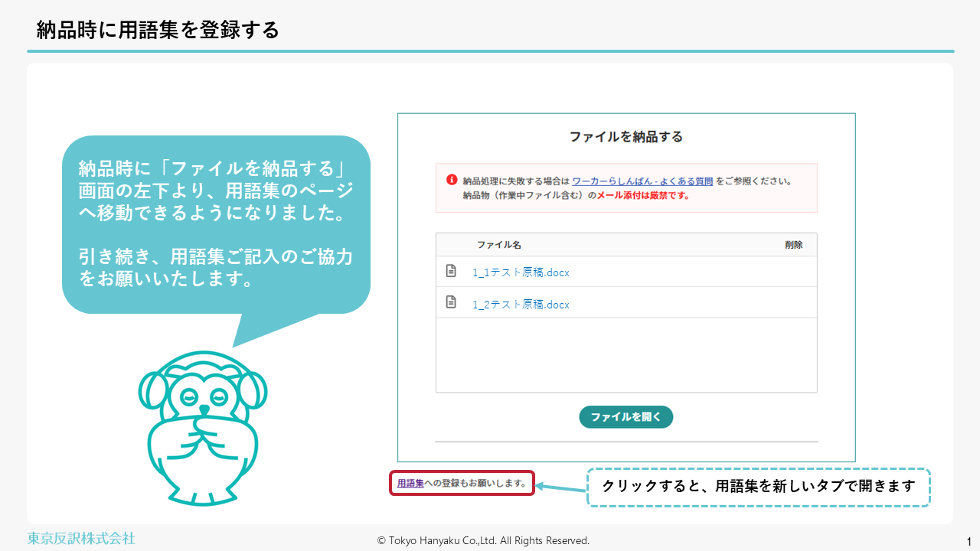Click the slide title 納品時に用語集を登録する

coord(158,30)
